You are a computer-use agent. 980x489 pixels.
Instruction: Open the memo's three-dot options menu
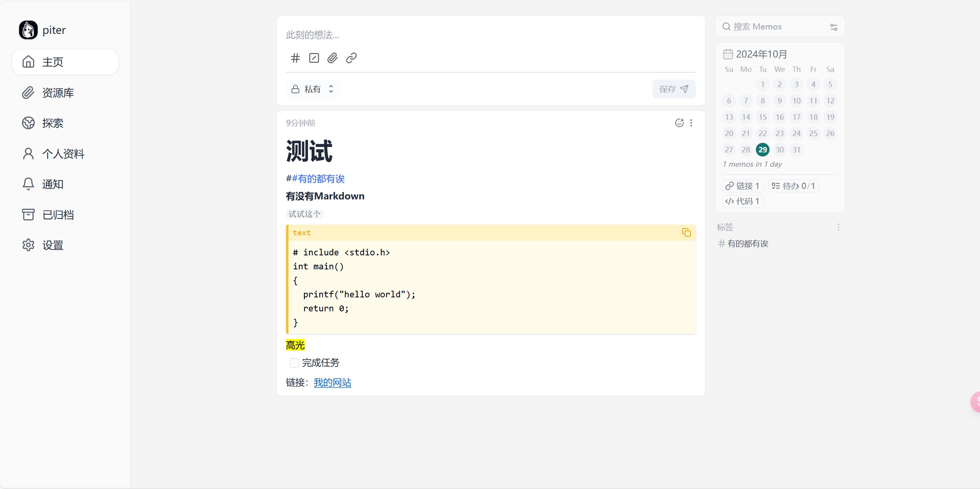click(x=691, y=123)
